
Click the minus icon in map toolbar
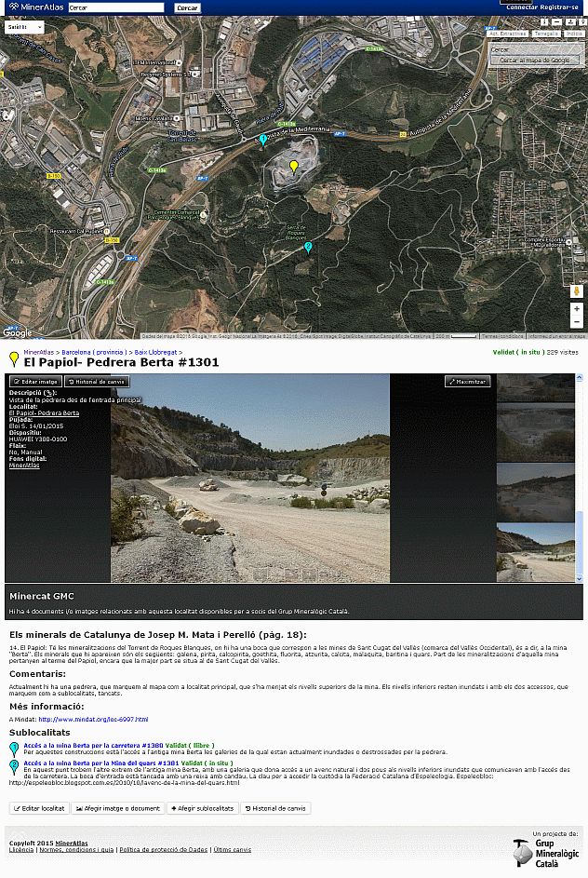point(556,21)
